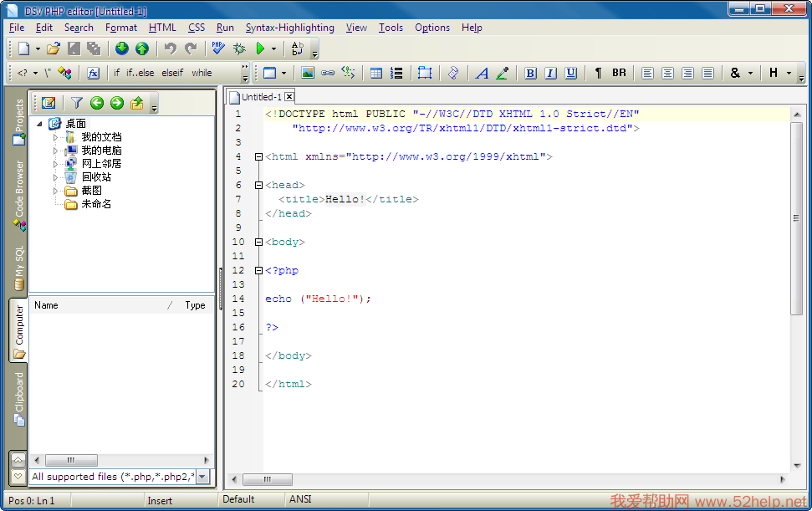Collapse the <head> code fold marker
The height and width of the screenshot is (511, 812).
259,185
